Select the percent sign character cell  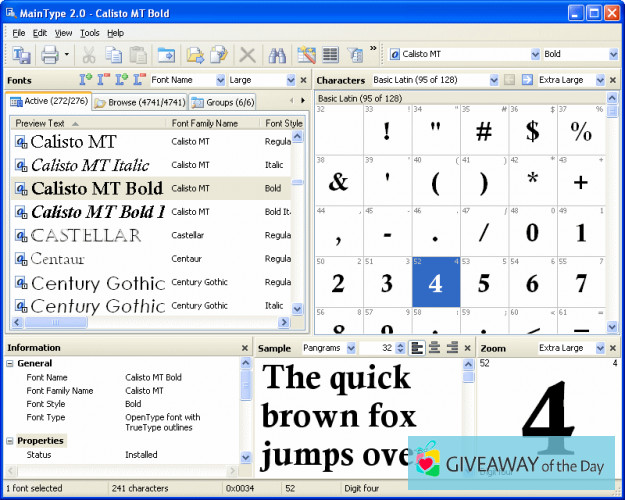pyautogui.click(x=580, y=131)
